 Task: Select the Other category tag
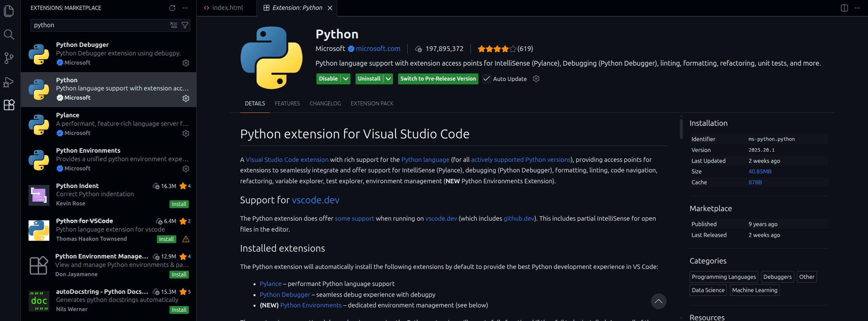coord(807,277)
